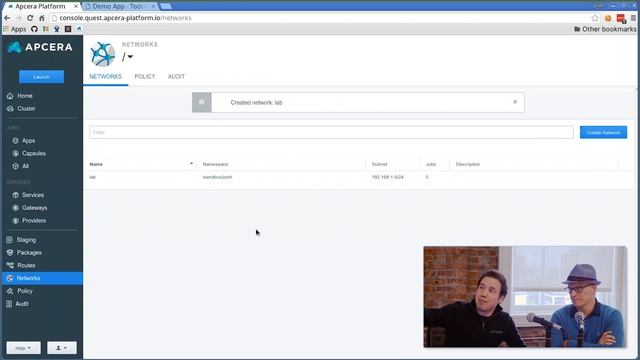Sort by the Name column arrow
The image size is (640, 360).
[191, 164]
